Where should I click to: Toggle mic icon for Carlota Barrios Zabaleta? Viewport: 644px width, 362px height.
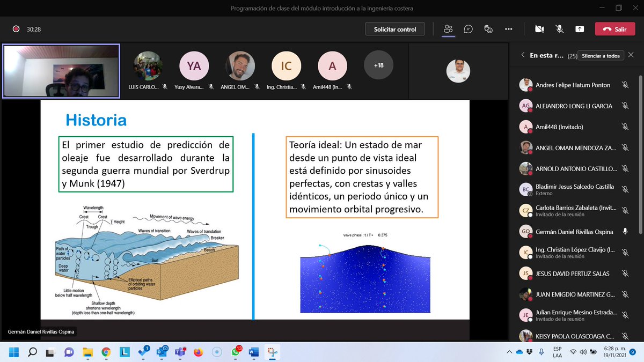click(625, 211)
